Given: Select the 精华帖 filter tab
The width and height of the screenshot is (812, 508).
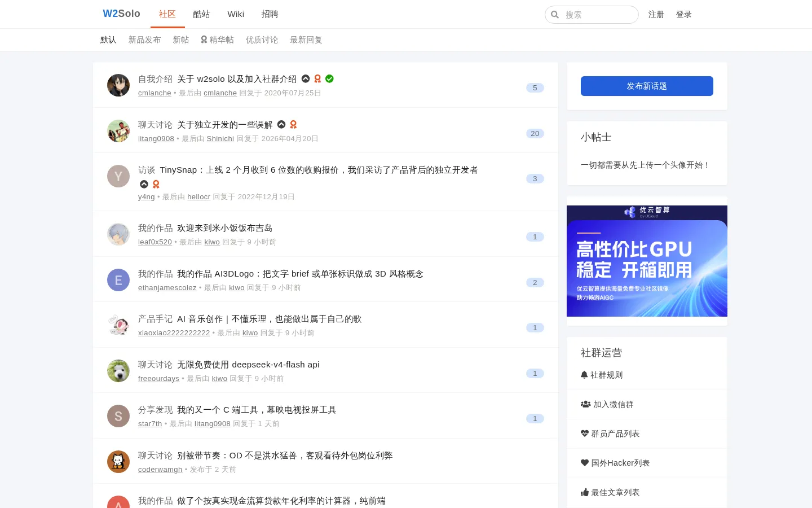Looking at the screenshot, I should pos(217,40).
